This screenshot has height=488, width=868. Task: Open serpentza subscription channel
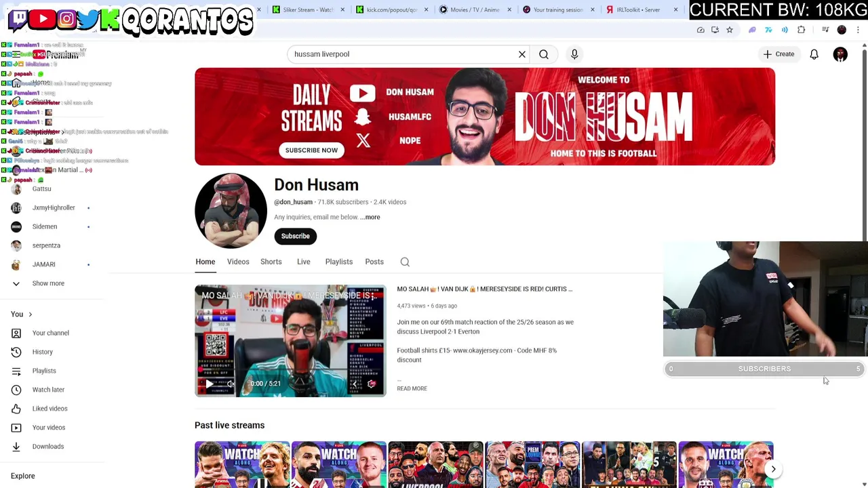[46, 245]
